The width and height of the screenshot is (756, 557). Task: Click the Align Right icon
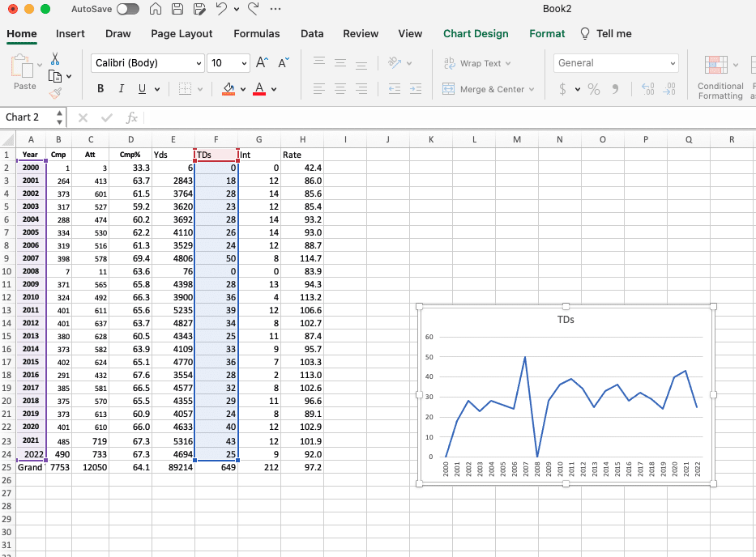click(x=361, y=89)
